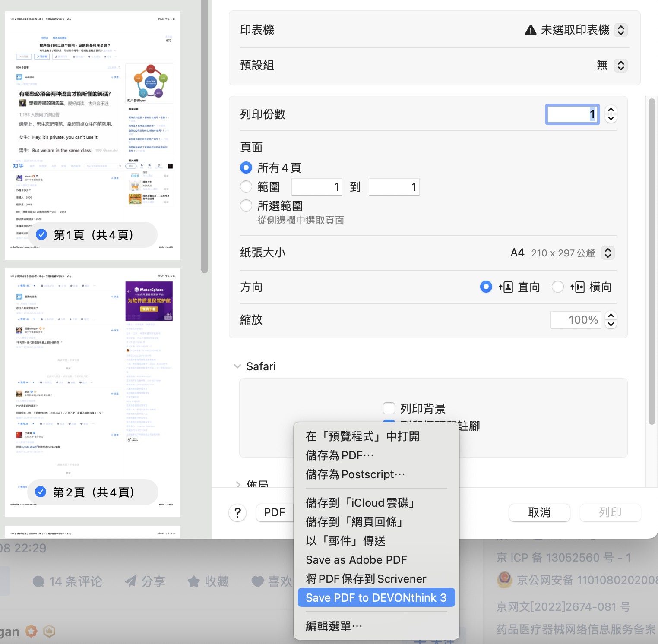
Task: Enable the print backgrounds checkbox
Action: (x=389, y=408)
